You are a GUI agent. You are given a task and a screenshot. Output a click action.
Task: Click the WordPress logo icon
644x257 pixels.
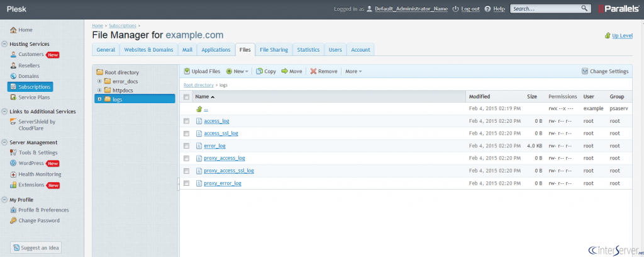[x=13, y=163]
